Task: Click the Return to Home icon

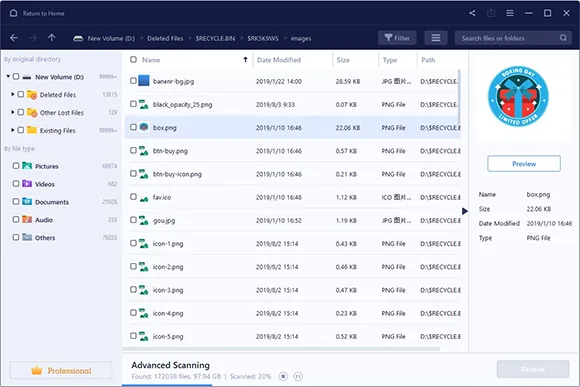Action: coord(14,13)
